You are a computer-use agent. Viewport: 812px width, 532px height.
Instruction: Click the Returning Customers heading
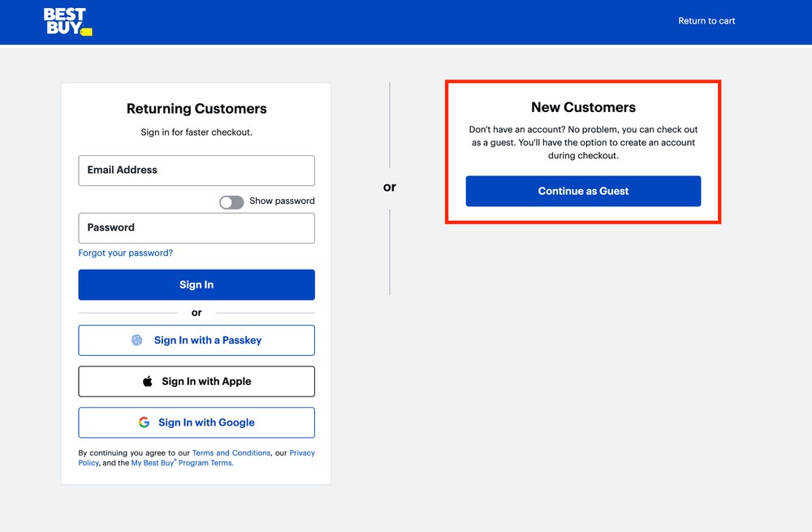pyautogui.click(x=196, y=108)
